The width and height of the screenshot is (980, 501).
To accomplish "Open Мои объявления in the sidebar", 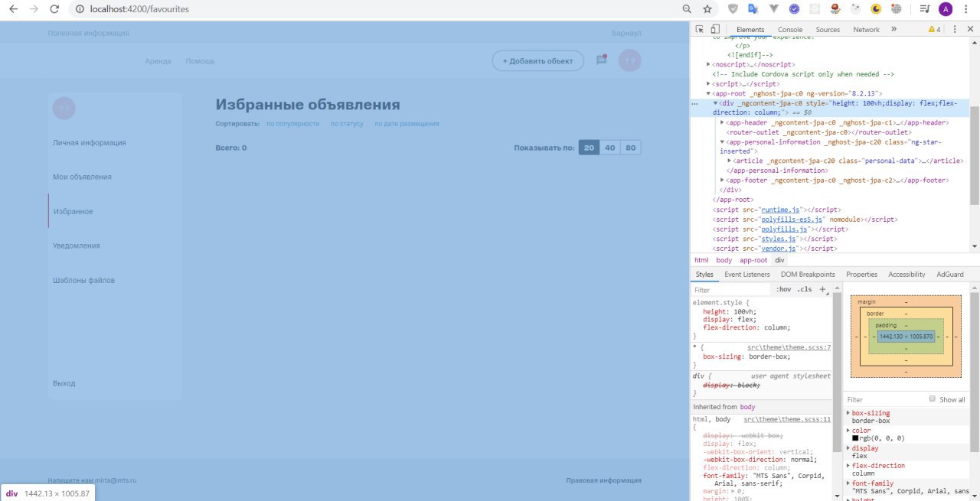I will pyautogui.click(x=82, y=177).
